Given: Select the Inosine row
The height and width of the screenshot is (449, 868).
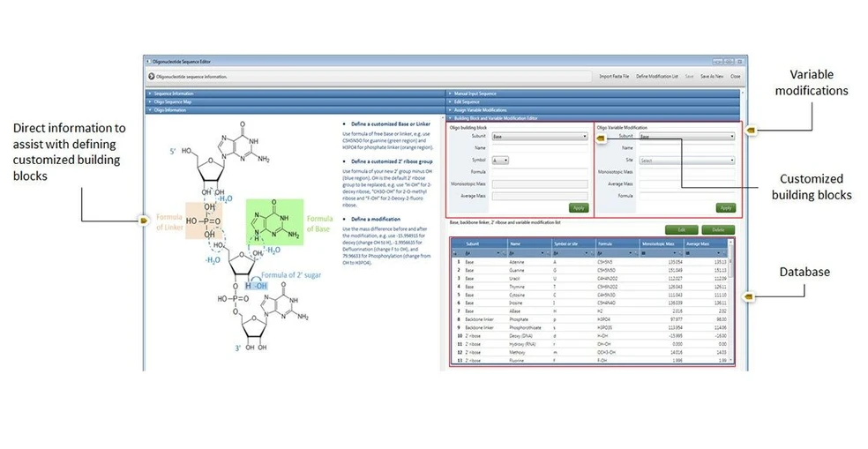Looking at the screenshot, I should click(589, 303).
